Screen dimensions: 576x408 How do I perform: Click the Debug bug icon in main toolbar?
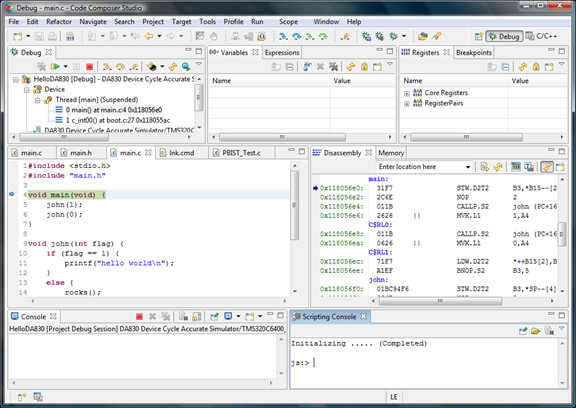(x=393, y=36)
